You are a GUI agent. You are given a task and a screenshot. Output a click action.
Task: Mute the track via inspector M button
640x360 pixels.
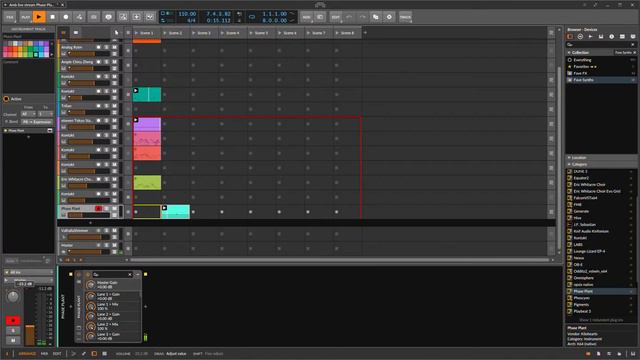click(13, 340)
